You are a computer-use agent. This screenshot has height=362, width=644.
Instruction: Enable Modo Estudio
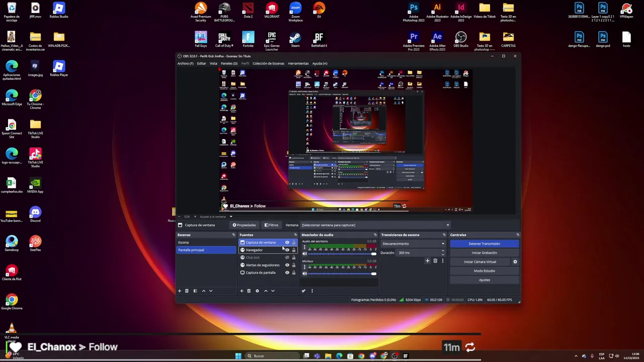tap(485, 271)
